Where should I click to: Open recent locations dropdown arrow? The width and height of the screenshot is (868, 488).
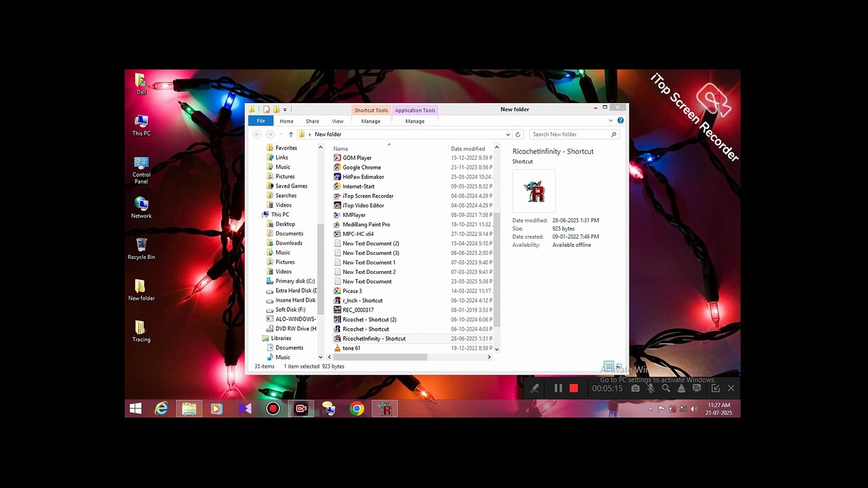tap(280, 134)
